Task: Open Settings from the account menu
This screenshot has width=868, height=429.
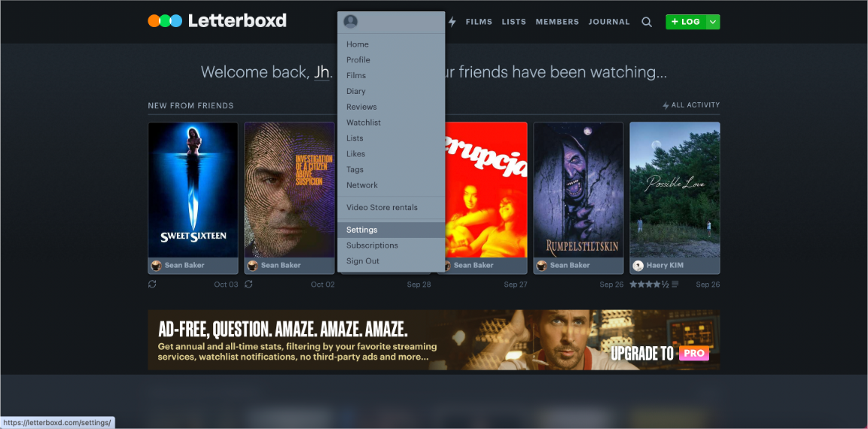Action: (x=391, y=230)
